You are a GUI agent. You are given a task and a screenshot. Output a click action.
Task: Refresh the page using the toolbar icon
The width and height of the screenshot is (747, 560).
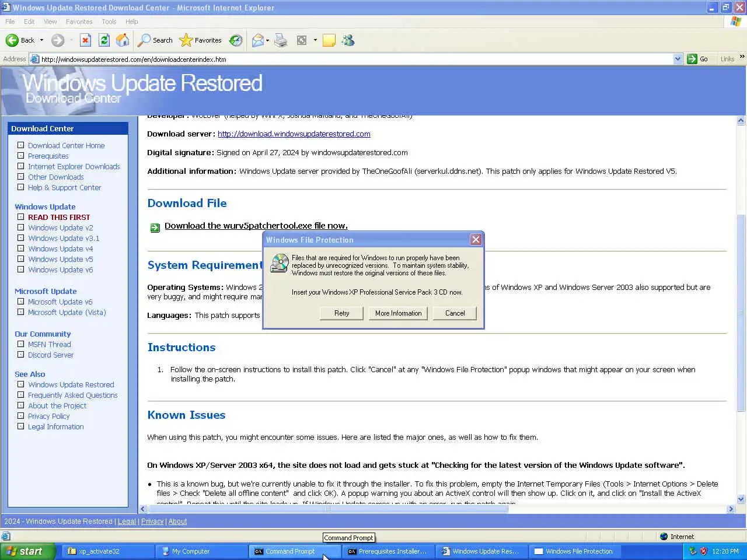[104, 40]
